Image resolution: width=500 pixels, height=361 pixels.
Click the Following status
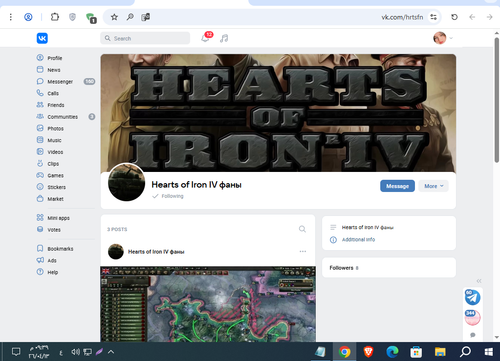[168, 196]
